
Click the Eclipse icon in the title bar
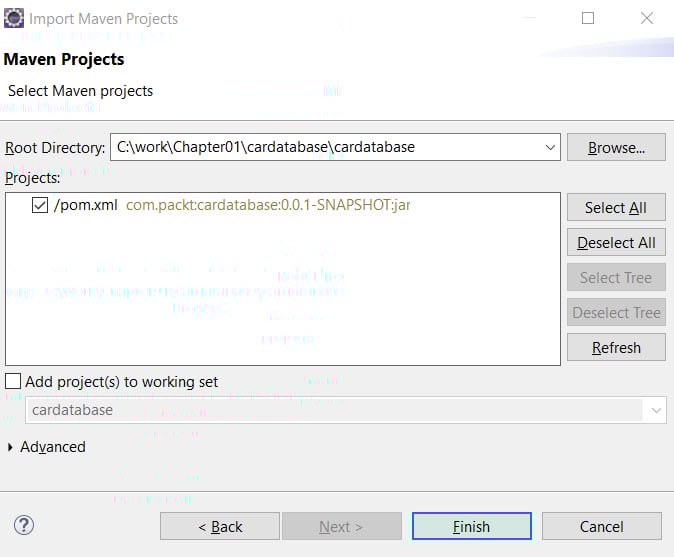14,18
